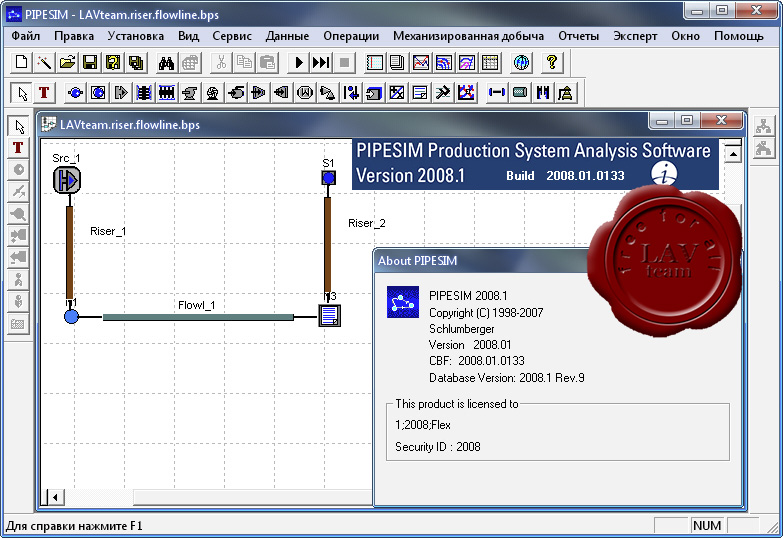Pick the Riser vertical pipes icon
Screen dimensions: 783x538
click(543, 93)
